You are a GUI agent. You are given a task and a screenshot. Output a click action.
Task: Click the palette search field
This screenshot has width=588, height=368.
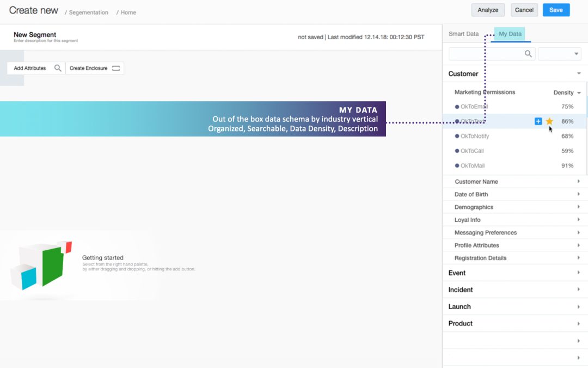pos(492,53)
